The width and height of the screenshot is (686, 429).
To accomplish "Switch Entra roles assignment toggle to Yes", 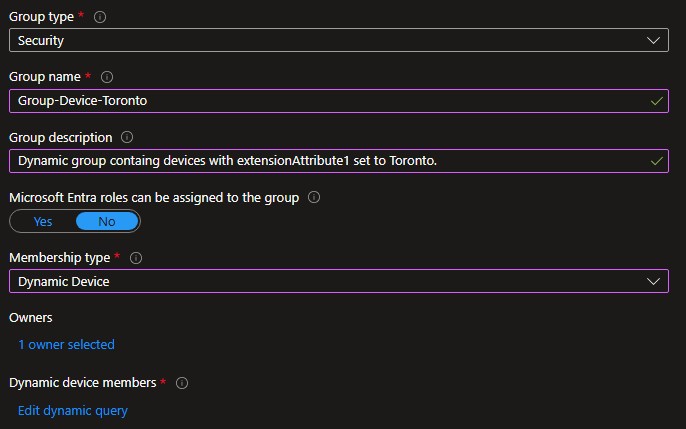I will pos(43,221).
